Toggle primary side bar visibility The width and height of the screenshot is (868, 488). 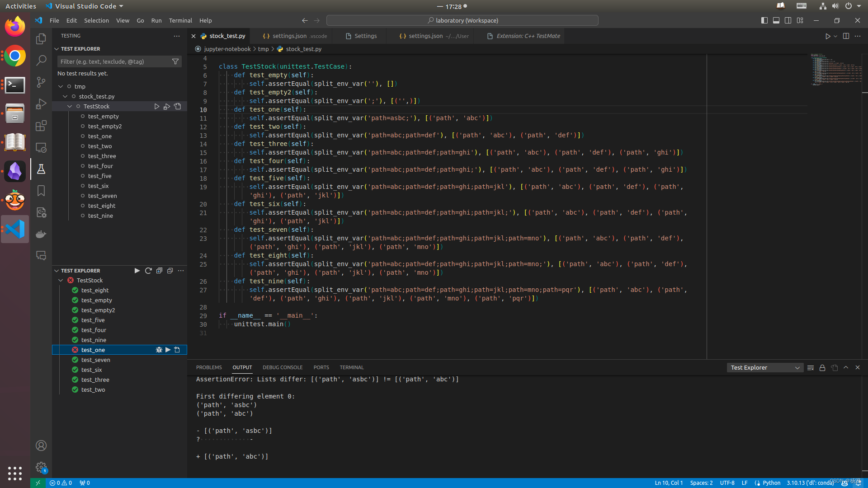tap(764, 20)
